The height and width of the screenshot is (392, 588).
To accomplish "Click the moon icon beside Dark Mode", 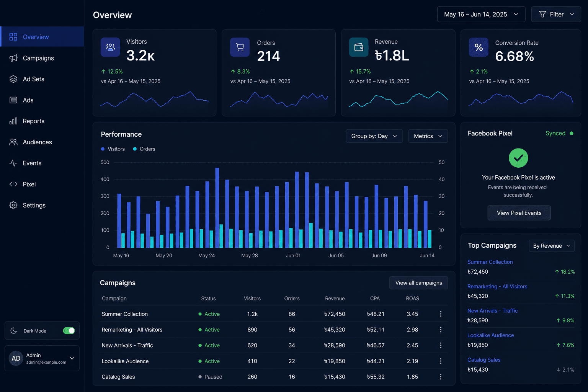I will coord(13,330).
